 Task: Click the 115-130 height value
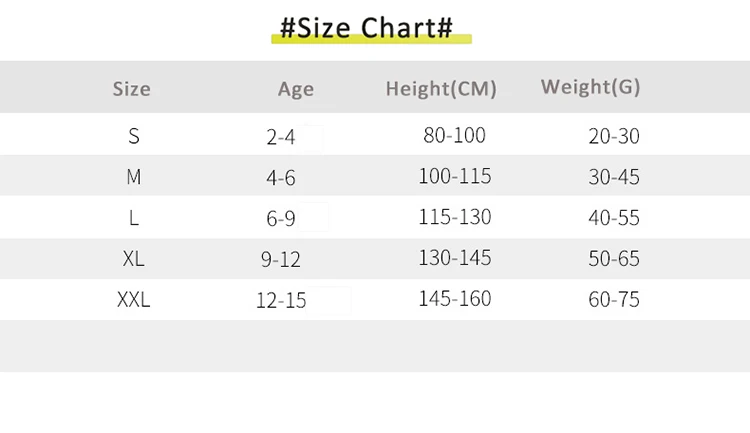pyautogui.click(x=455, y=217)
